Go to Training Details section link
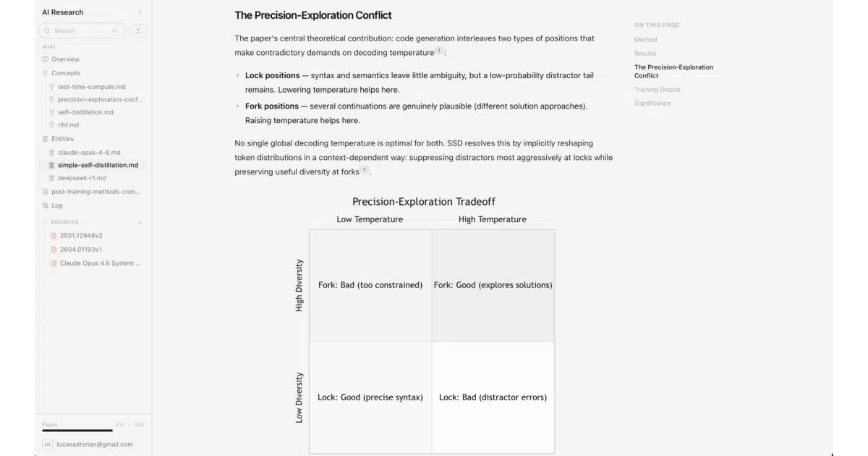This screenshot has height=456, width=868. tap(658, 90)
